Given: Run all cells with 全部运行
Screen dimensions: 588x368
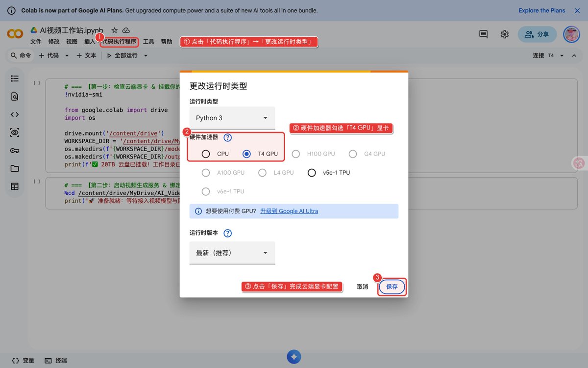Looking at the screenshot, I should pyautogui.click(x=122, y=55).
